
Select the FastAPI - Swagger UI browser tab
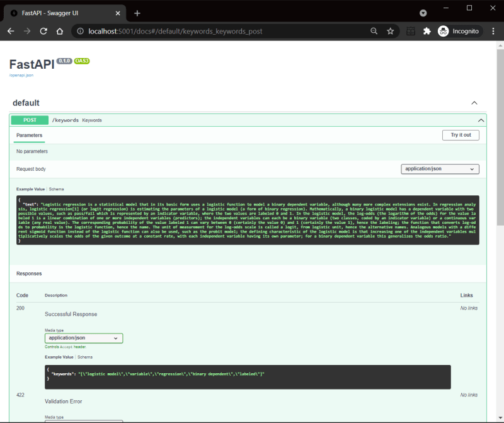click(65, 13)
